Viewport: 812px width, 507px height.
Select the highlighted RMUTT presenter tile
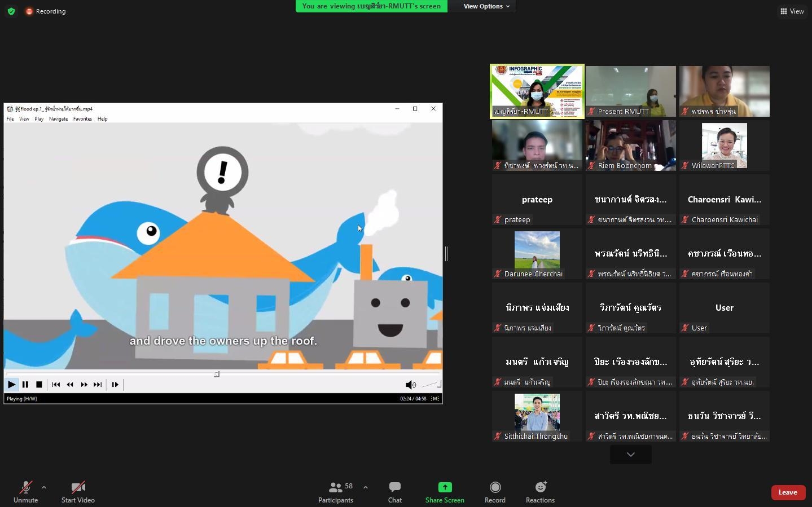pos(537,91)
